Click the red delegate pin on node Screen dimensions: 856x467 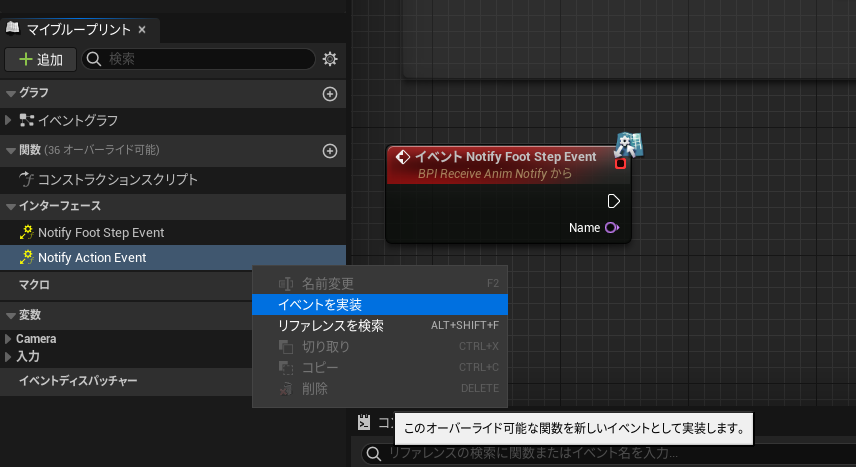pyautogui.click(x=620, y=163)
